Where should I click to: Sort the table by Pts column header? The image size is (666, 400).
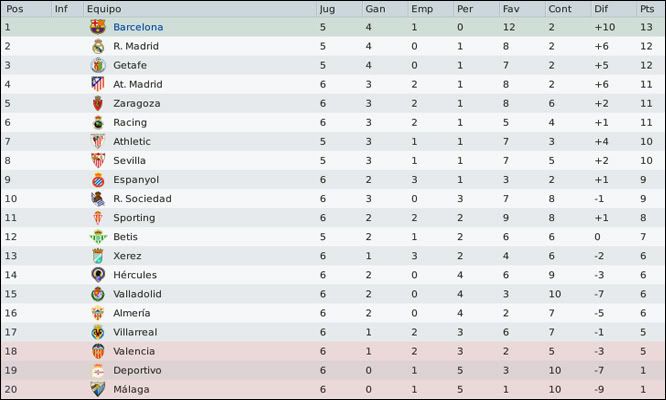pyautogui.click(x=647, y=9)
